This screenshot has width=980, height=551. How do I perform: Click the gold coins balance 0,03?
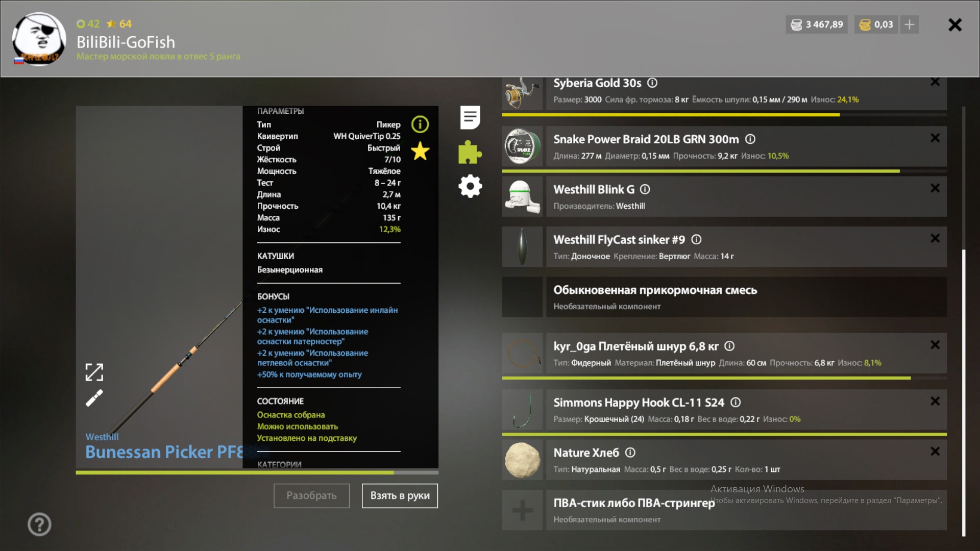pyautogui.click(x=876, y=24)
